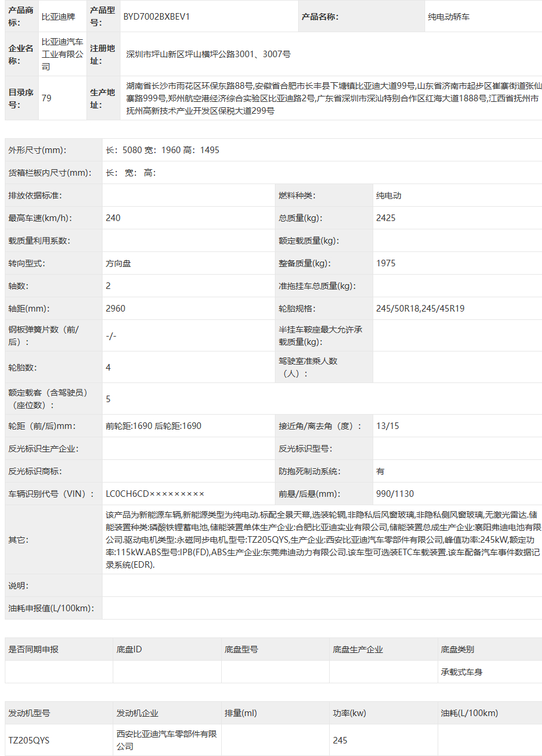Click the 生产地址 label
Viewport: 542px width, 756px height.
103,98
